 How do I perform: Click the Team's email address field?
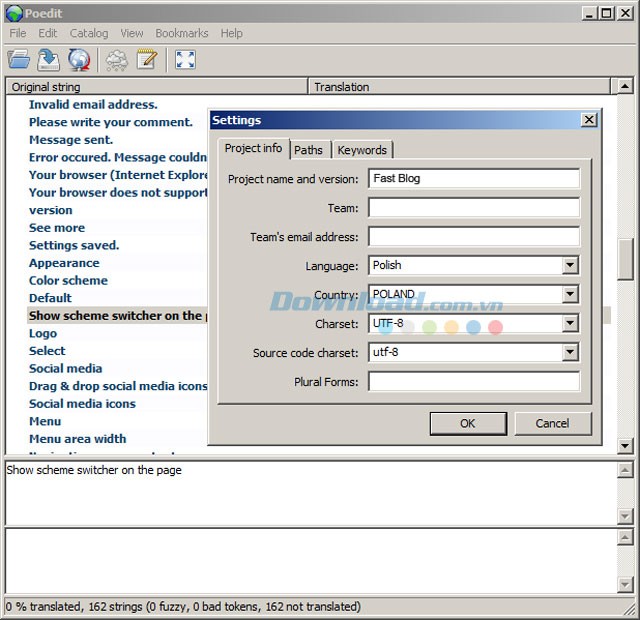(x=474, y=237)
